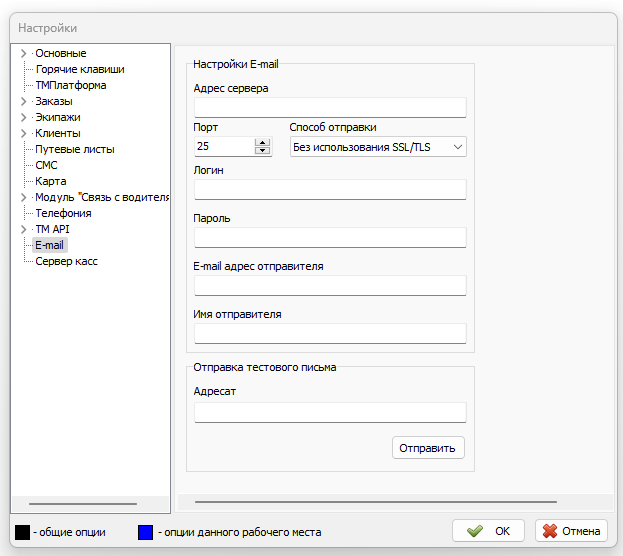Click the Пароль input field
Viewport: 623px width, 556px height.
click(330, 238)
